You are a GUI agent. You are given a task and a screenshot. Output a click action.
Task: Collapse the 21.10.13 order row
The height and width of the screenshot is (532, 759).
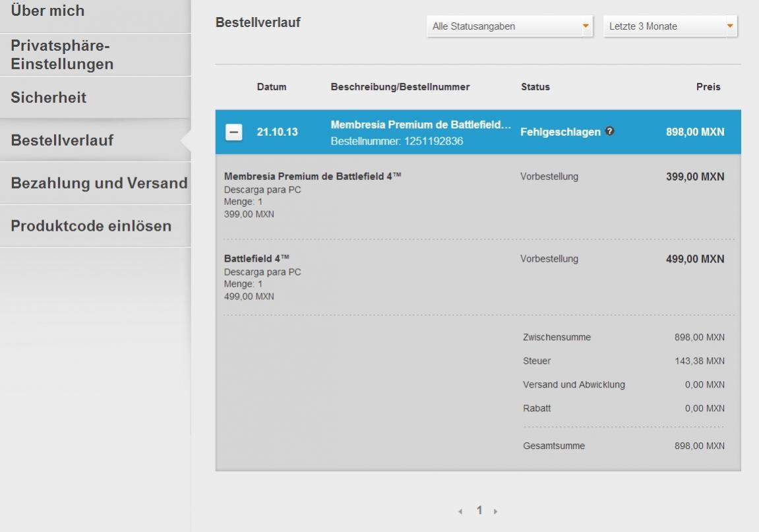[234, 132]
